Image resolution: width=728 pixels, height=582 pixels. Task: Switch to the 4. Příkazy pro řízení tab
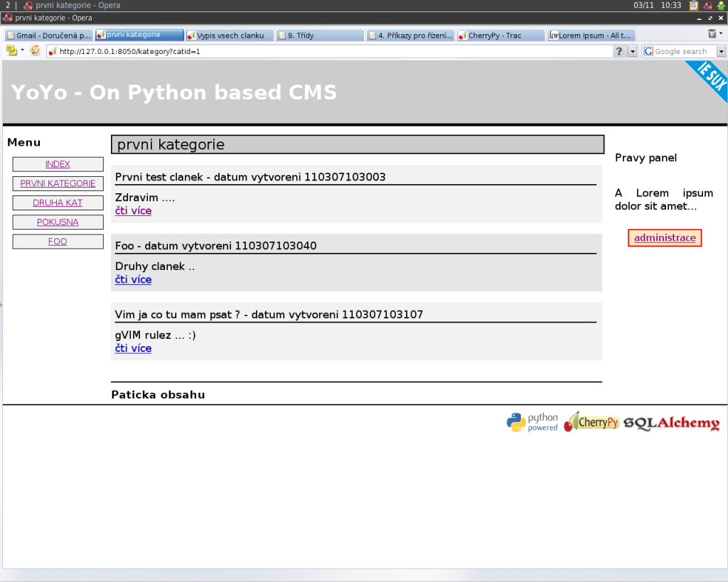click(410, 36)
